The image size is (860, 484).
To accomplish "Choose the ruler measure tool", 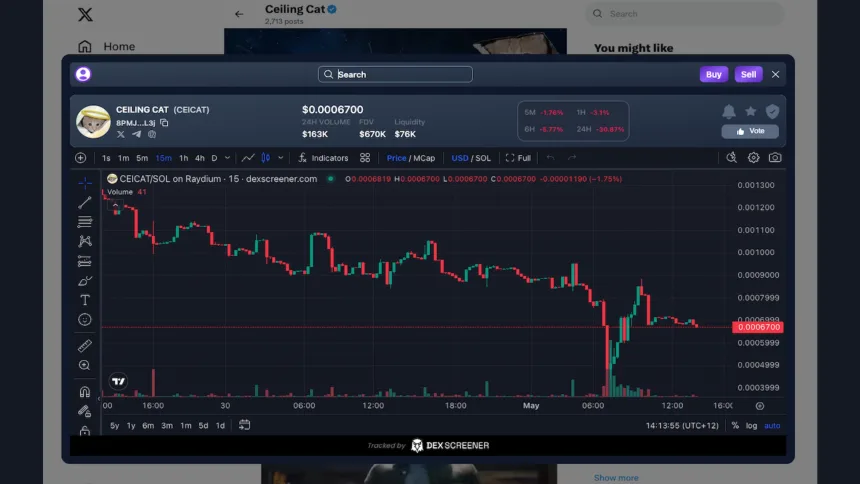I will pyautogui.click(x=85, y=346).
